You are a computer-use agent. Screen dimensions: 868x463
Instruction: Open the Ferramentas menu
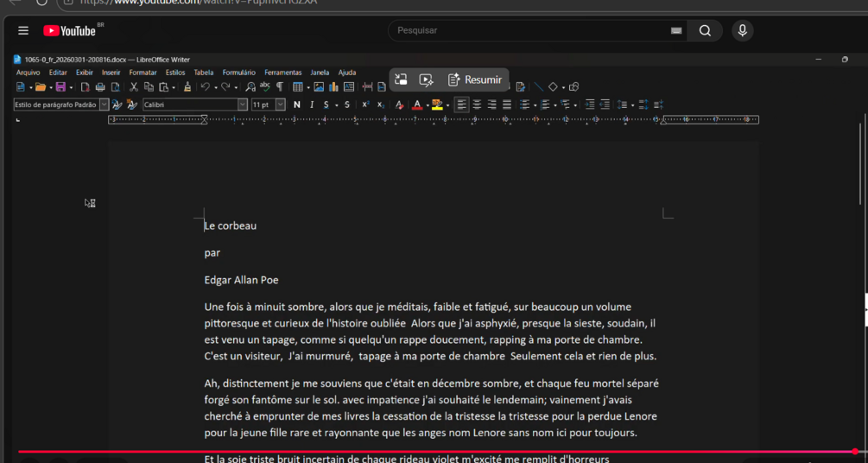283,73
